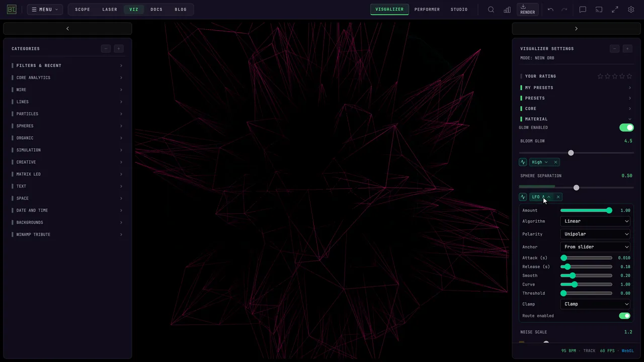Open settings gear in top bar

[x=631, y=10]
